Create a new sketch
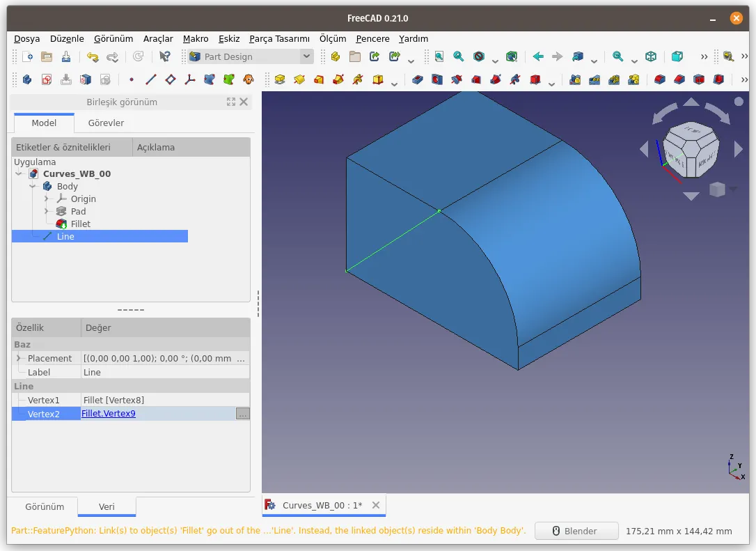 (47, 79)
